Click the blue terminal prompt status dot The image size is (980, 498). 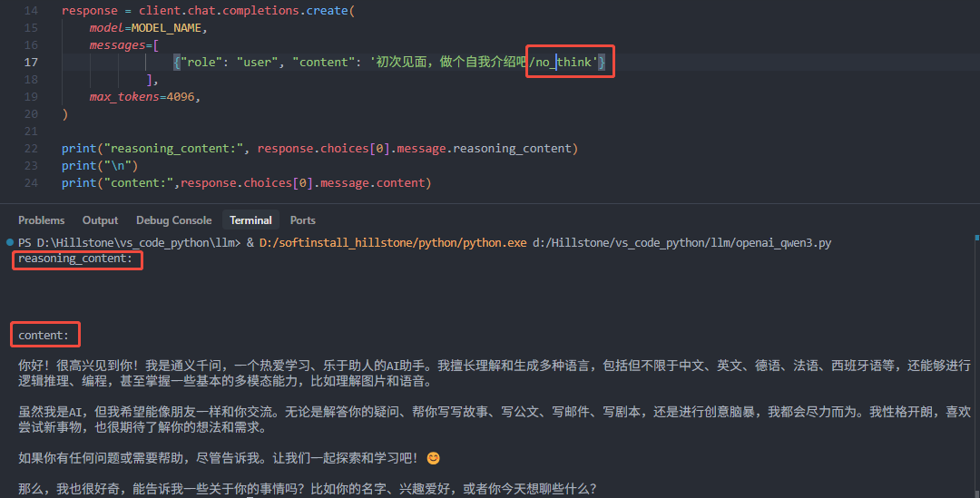click(x=9, y=242)
